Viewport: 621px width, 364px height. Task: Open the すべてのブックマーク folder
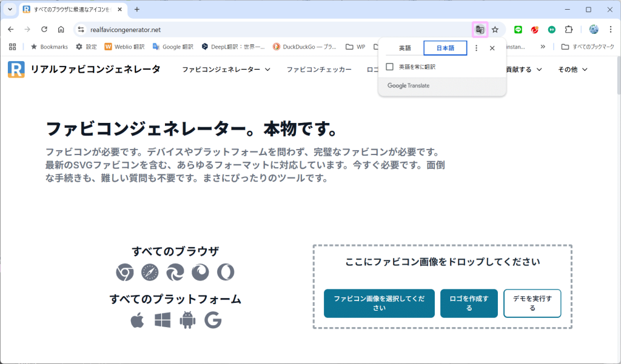pyautogui.click(x=588, y=47)
